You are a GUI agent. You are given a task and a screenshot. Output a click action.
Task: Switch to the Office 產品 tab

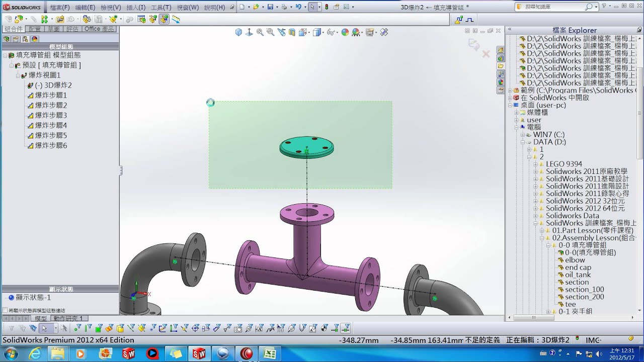pos(100,29)
